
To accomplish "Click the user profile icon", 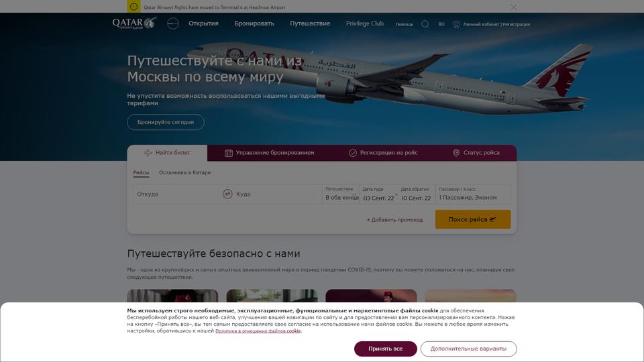I will [456, 24].
